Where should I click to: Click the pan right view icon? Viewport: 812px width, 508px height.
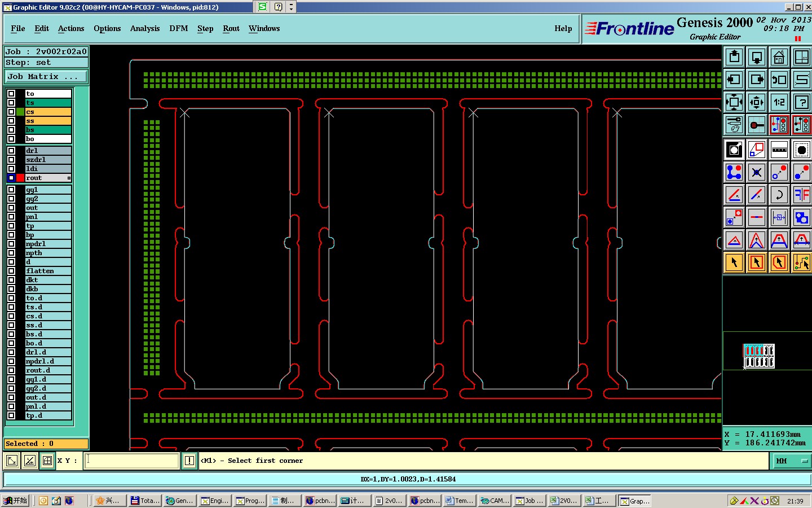pos(757,80)
